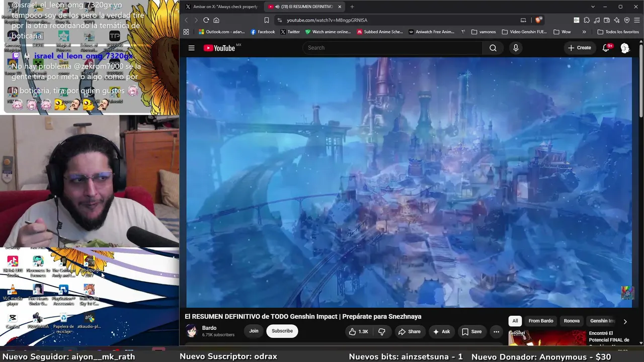Open the Video Genshin bookmarks folder
This screenshot has width=644, height=362.
(x=524, y=32)
